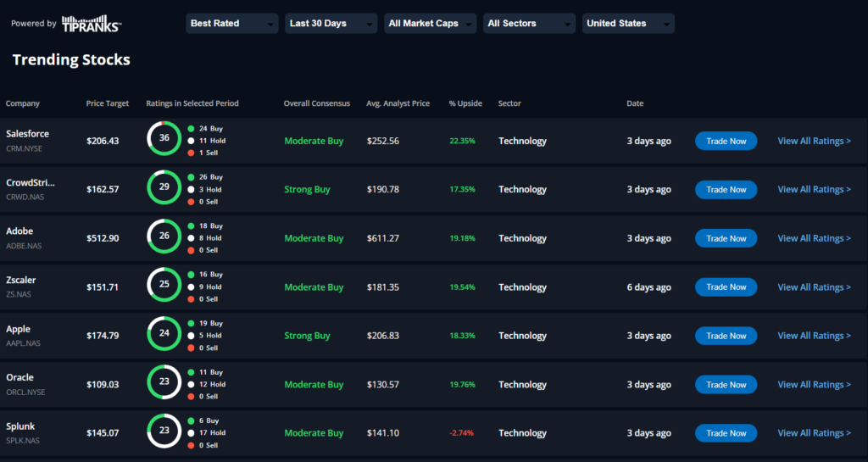
Task: Click Apple's 24 ratings donut chart
Action: (x=164, y=333)
